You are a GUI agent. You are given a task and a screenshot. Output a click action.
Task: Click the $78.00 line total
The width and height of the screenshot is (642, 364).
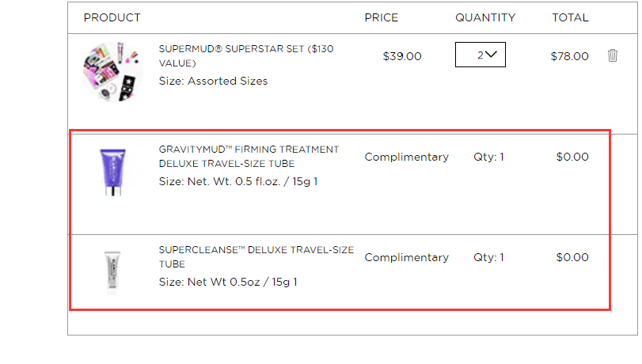[569, 56]
